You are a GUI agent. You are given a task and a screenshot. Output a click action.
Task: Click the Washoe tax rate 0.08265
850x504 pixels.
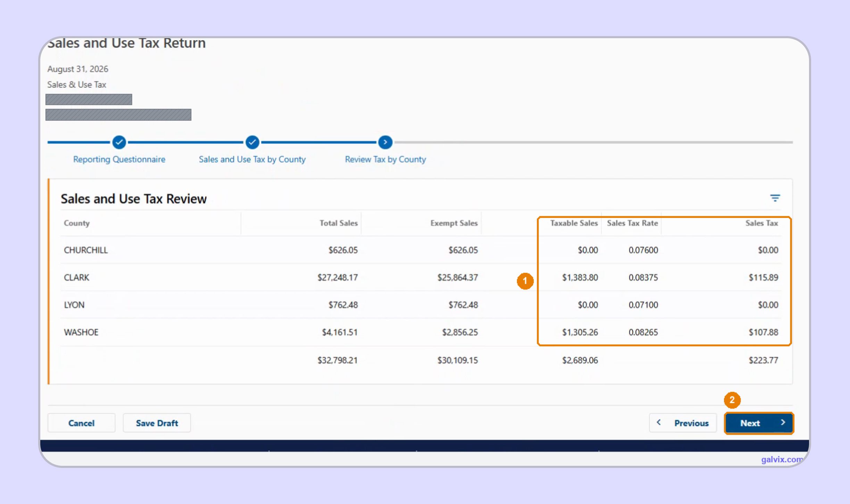[x=643, y=332]
